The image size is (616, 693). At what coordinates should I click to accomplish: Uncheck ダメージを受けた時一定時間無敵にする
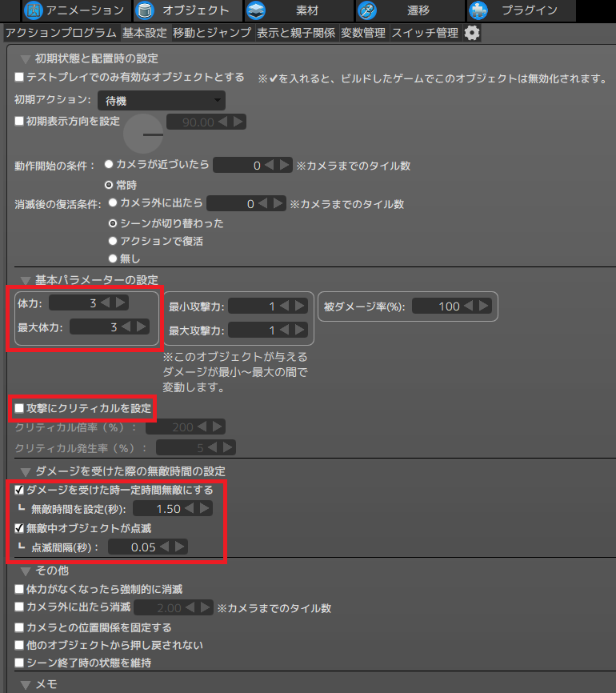[19, 490]
